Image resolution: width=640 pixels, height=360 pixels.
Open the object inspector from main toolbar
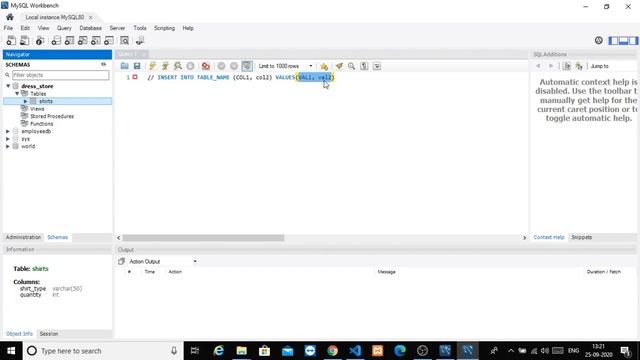[x=40, y=40]
